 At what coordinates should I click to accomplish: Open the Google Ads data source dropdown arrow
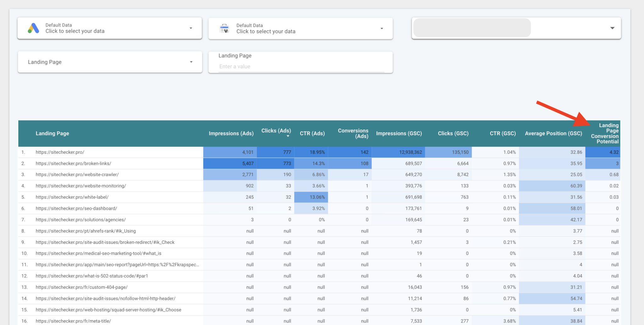point(191,28)
